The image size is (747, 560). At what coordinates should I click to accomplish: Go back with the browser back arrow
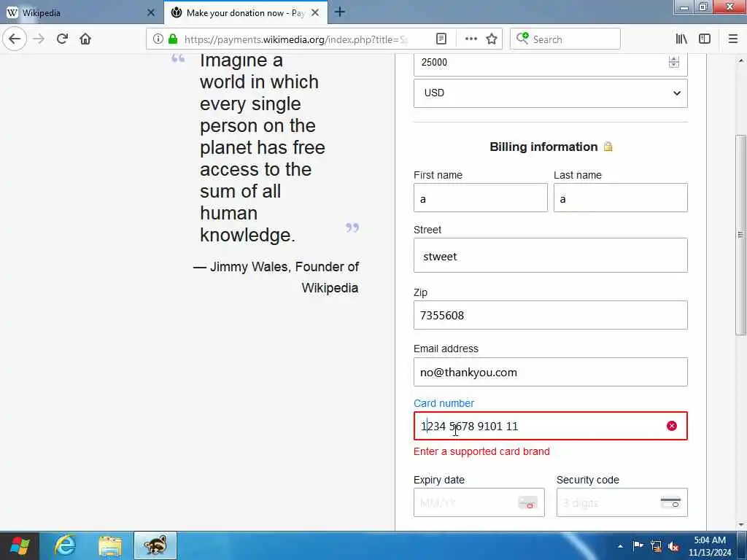pos(15,39)
